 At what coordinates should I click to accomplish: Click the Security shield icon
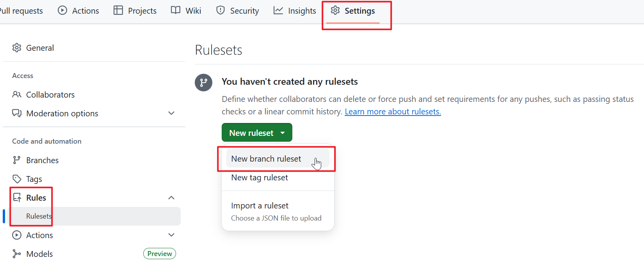click(x=221, y=11)
